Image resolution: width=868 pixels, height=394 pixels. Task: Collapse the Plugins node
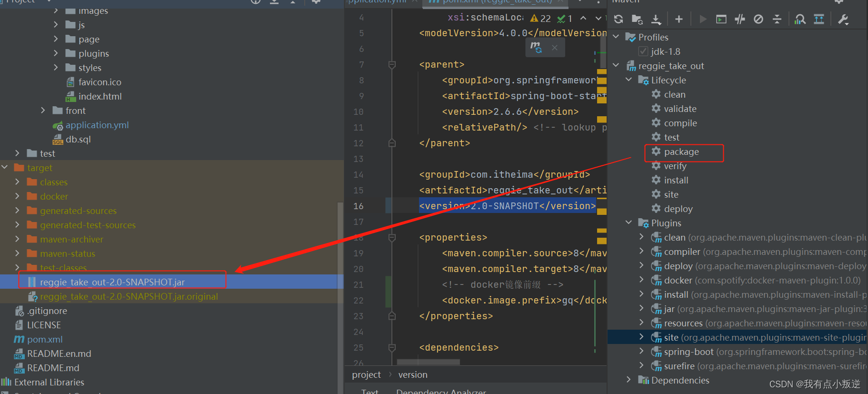[629, 222]
